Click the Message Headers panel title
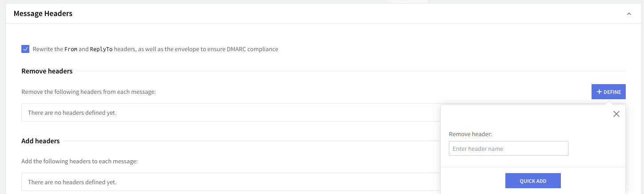 point(43,14)
